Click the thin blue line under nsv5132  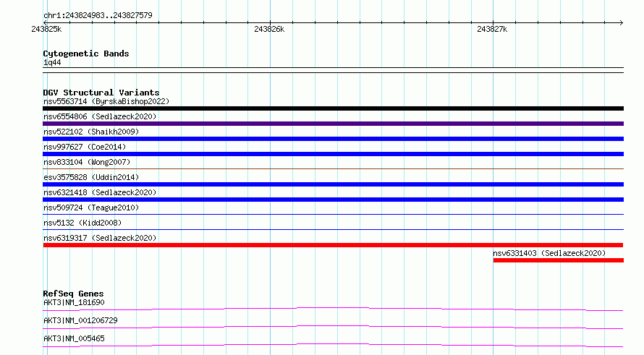tap(333, 229)
